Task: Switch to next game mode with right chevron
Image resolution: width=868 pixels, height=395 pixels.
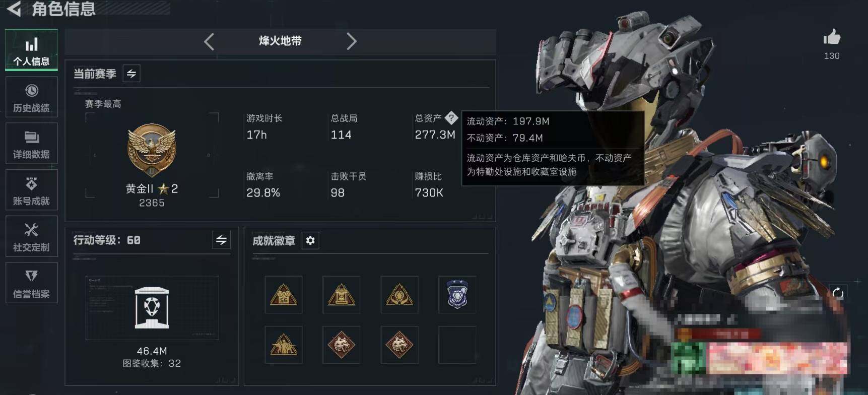Action: point(351,41)
